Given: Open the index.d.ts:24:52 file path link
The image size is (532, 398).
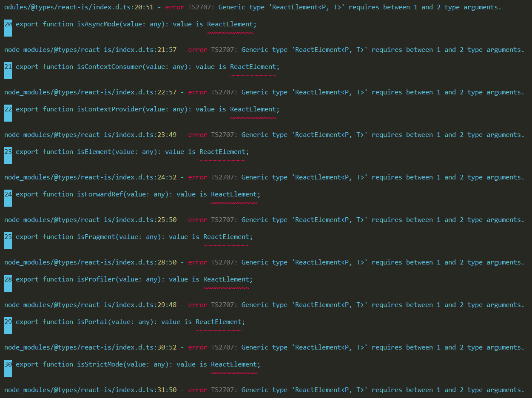Looking at the screenshot, I should (x=90, y=177).
